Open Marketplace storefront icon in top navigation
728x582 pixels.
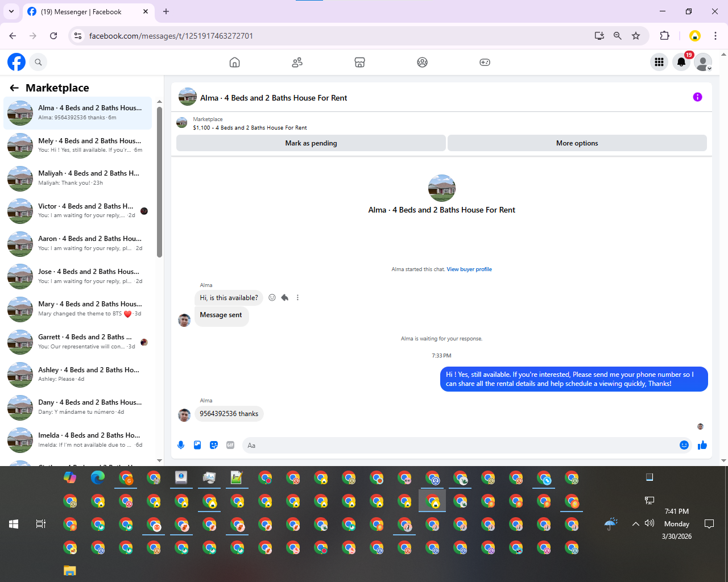(359, 62)
